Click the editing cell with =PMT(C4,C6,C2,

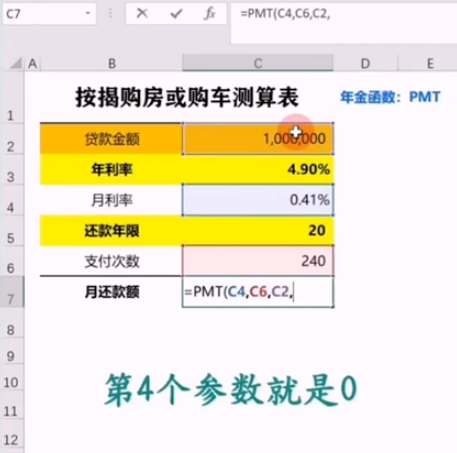258,292
